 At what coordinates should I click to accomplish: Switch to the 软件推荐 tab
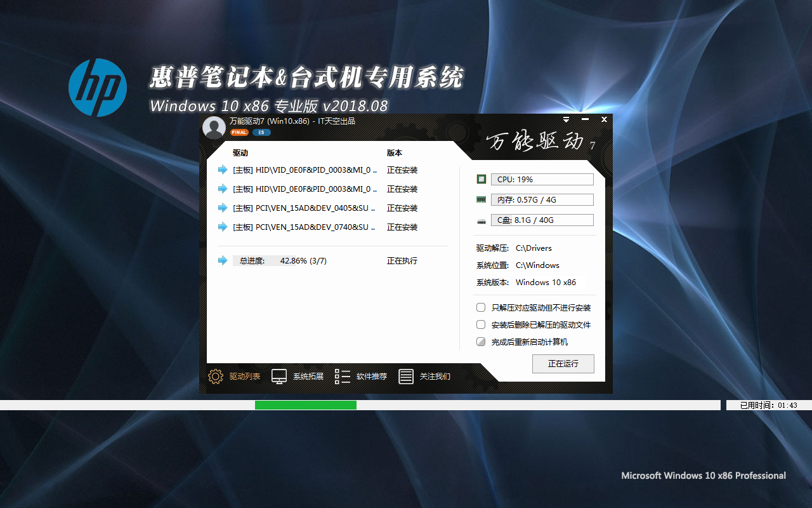point(372,377)
